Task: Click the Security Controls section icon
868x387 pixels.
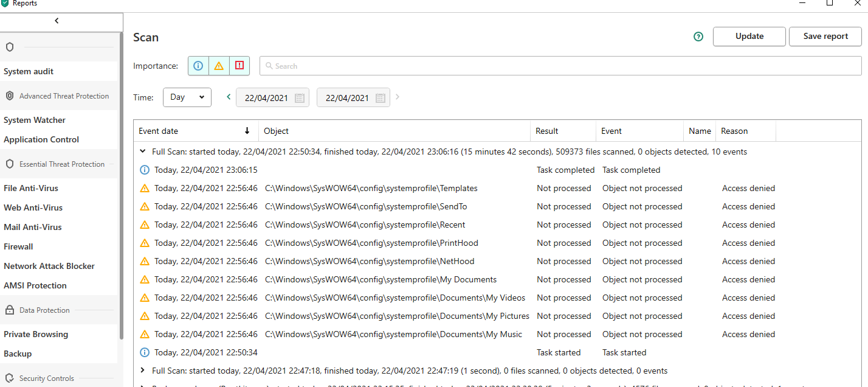Action: [x=10, y=378]
